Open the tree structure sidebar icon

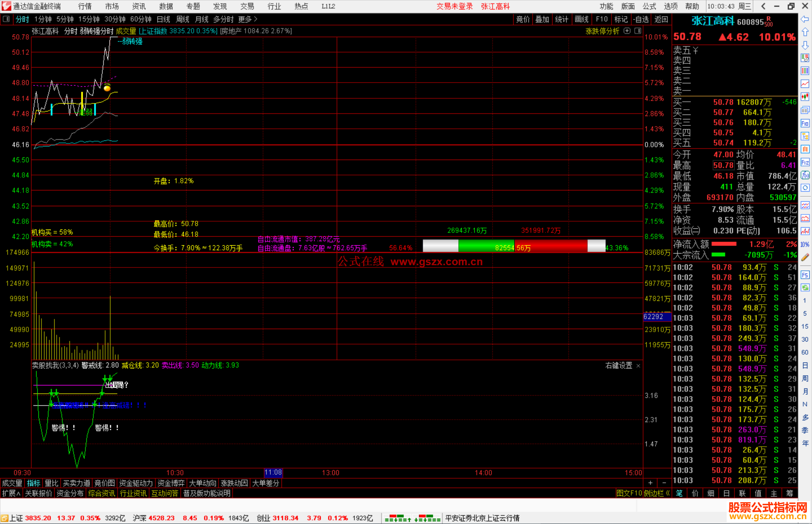tap(805, 136)
